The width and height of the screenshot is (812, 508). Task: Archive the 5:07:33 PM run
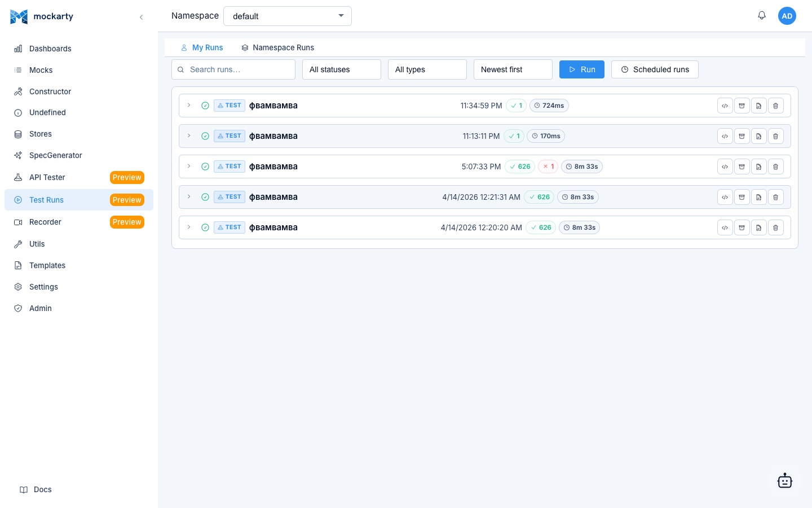coord(742,167)
